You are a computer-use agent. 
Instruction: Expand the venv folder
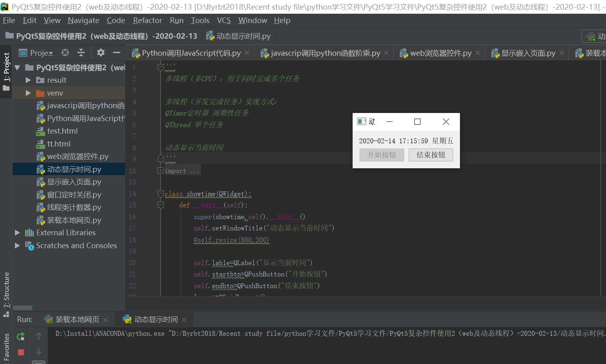(x=28, y=93)
